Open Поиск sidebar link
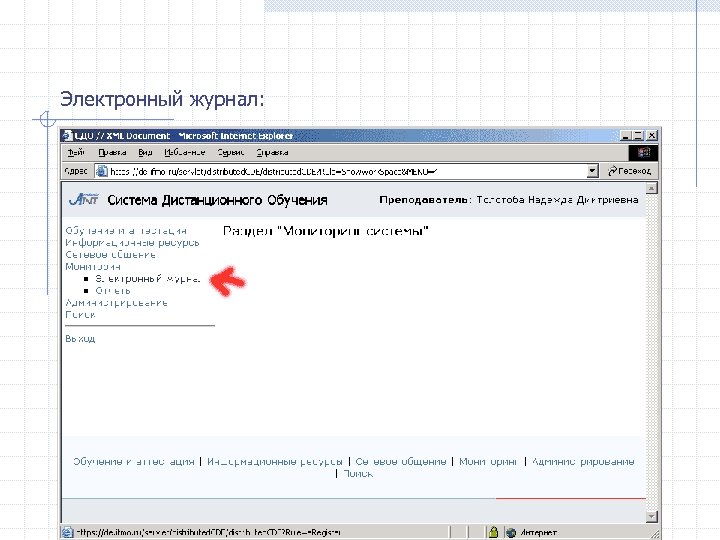The width and height of the screenshot is (720, 540). [80, 315]
